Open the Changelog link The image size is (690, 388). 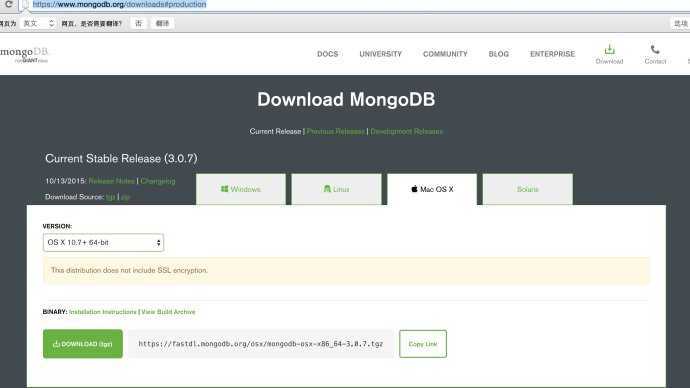158,181
